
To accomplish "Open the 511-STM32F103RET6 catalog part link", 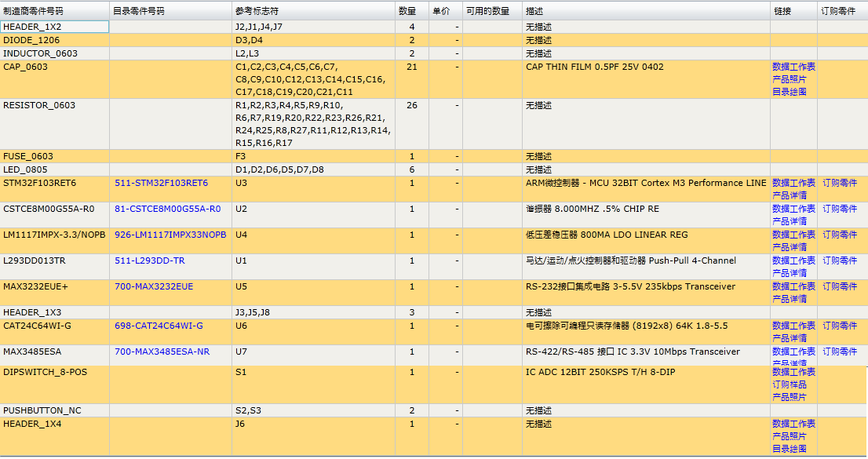I will coord(161,183).
